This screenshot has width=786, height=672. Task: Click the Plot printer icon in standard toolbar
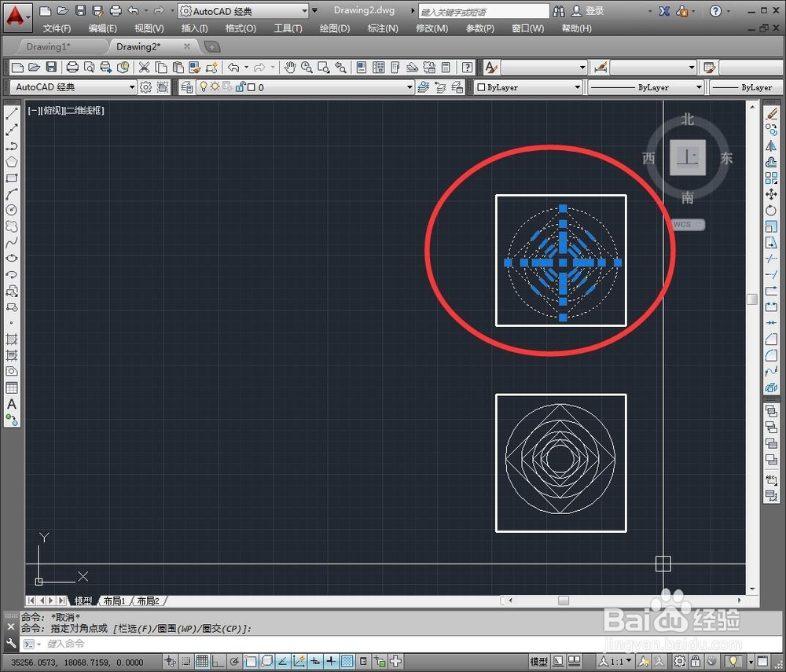pos(72,67)
